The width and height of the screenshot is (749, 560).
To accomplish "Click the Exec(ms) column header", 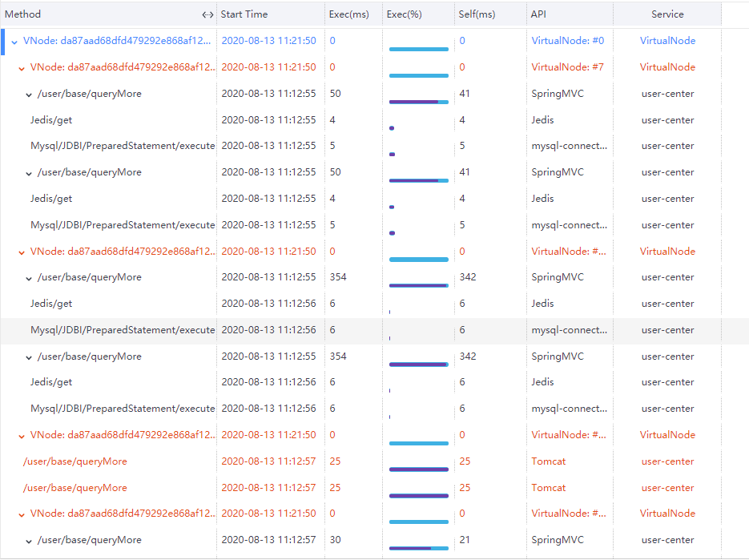I will 348,14.
